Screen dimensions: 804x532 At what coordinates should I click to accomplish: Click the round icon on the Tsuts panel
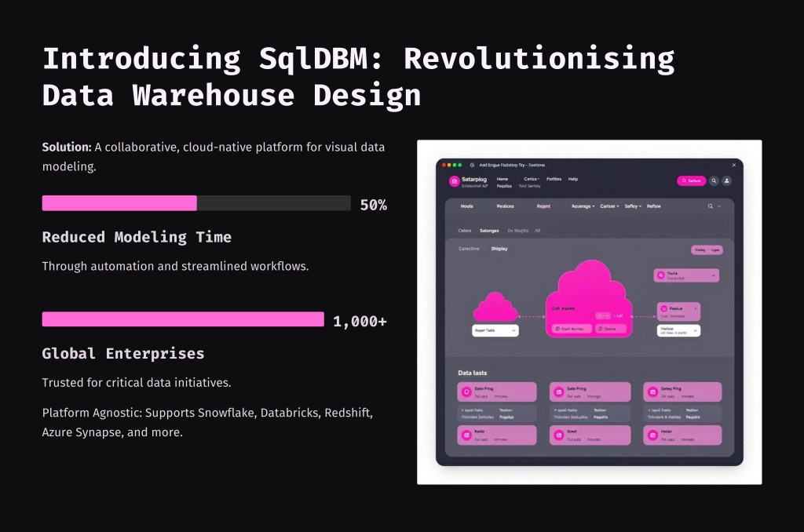tap(661, 275)
